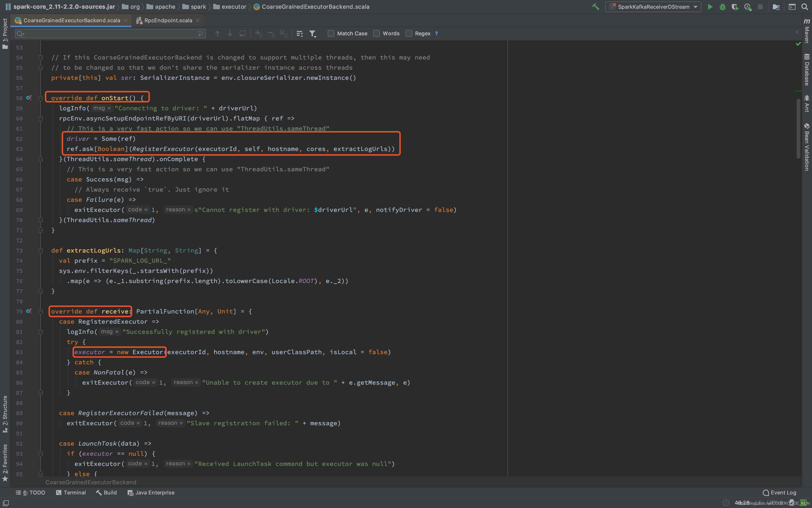
Task: Collapse extractLogUrls fold at line 73
Action: click(x=41, y=250)
